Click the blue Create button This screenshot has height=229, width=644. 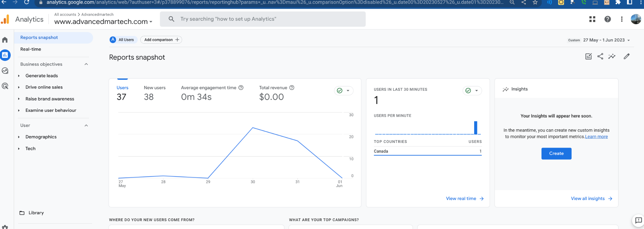click(556, 154)
